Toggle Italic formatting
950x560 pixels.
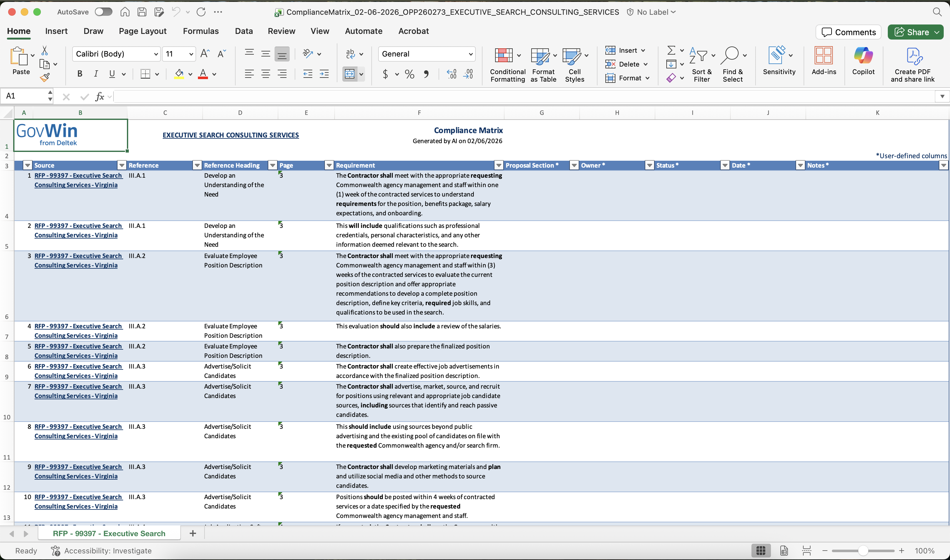point(96,73)
